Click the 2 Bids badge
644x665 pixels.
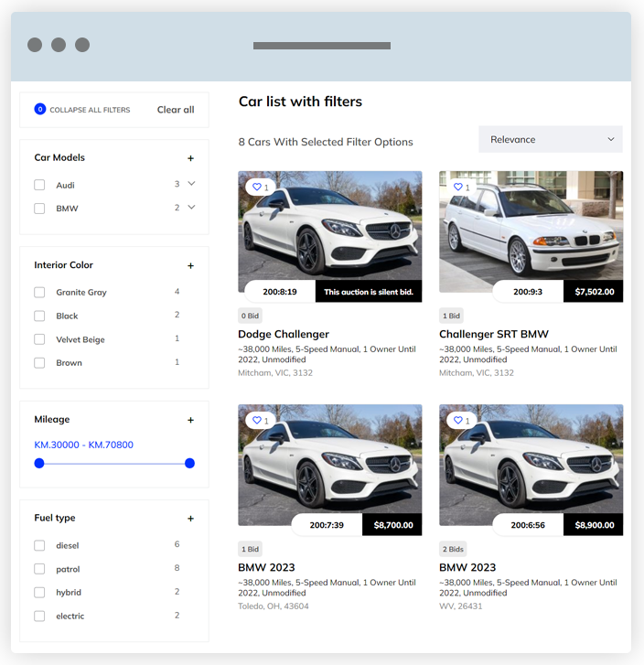(453, 549)
